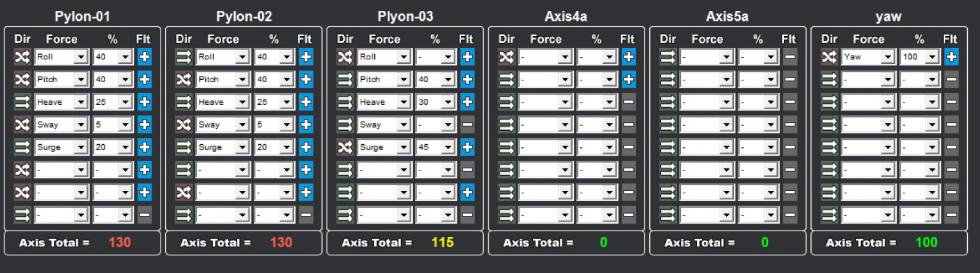Click Axis4a first row direction icon
This screenshot has width=980, height=273.
506,57
